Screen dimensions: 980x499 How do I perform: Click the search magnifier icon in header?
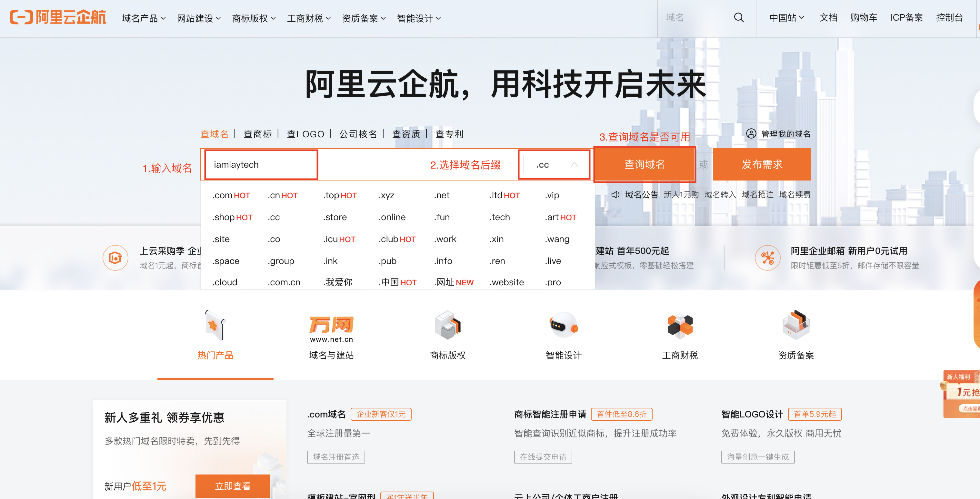tap(738, 17)
